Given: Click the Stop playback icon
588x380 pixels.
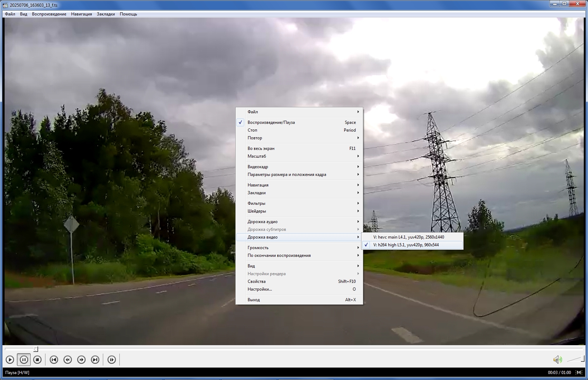Looking at the screenshot, I should pos(37,360).
